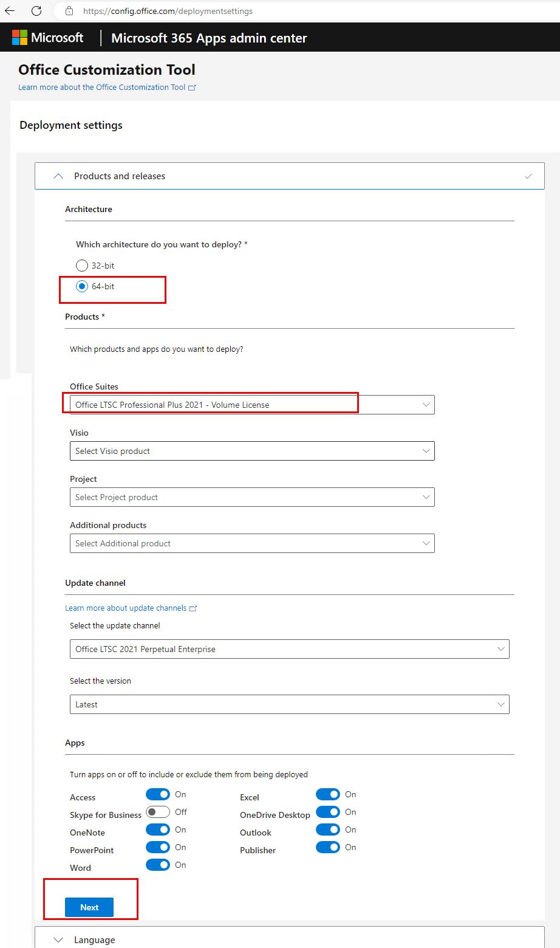Image resolution: width=560 pixels, height=948 pixels.
Task: Select the 32-bit architecture option
Action: [x=82, y=265]
